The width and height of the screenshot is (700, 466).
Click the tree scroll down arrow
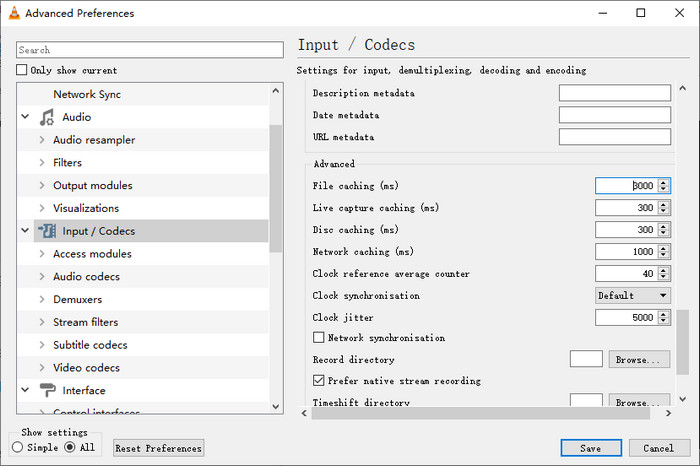tap(276, 407)
